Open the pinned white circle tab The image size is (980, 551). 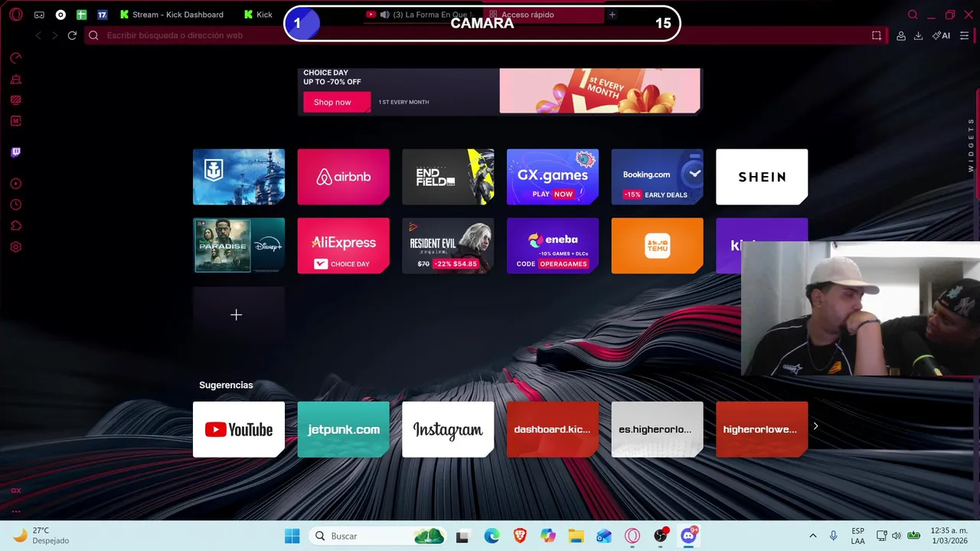point(60,15)
